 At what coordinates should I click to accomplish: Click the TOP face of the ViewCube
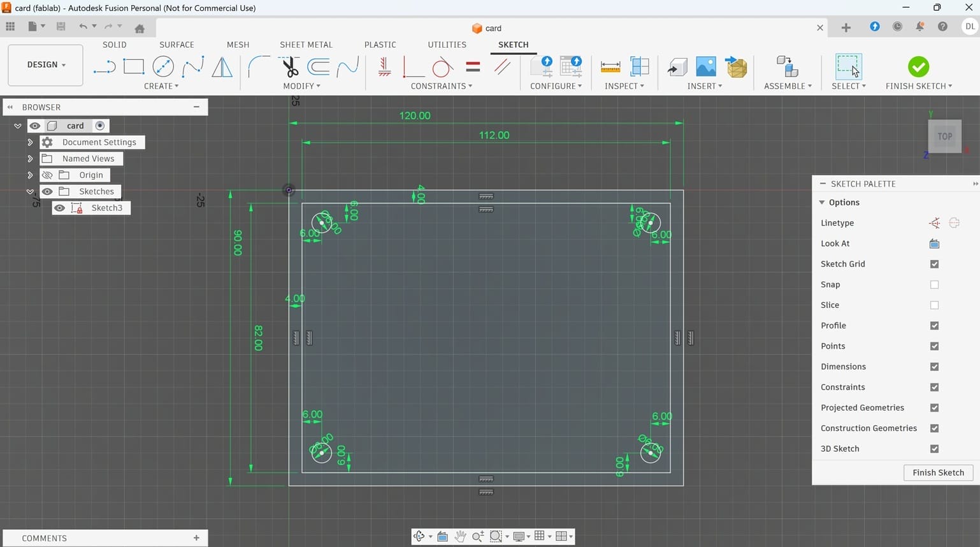click(944, 136)
